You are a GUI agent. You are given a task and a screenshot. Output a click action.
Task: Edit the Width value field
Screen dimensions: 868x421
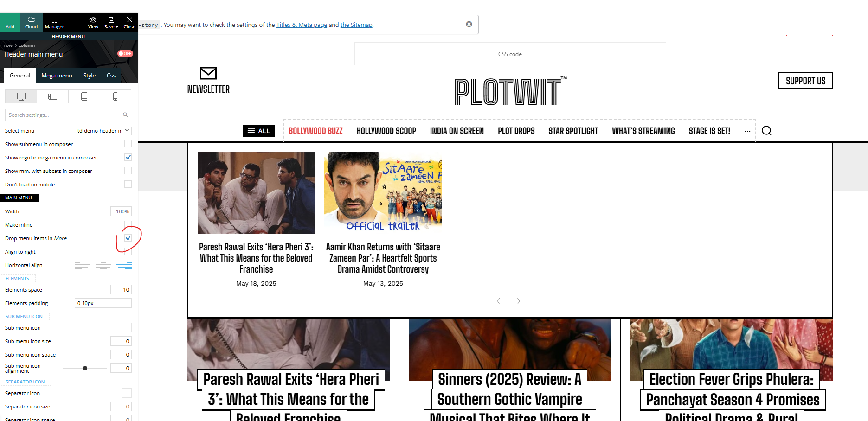121,211
